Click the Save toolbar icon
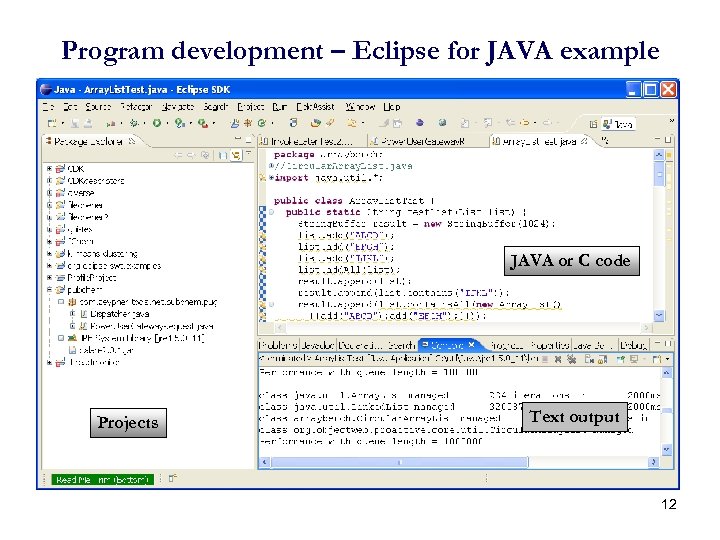Screen dimensions: 720x540 75,123
